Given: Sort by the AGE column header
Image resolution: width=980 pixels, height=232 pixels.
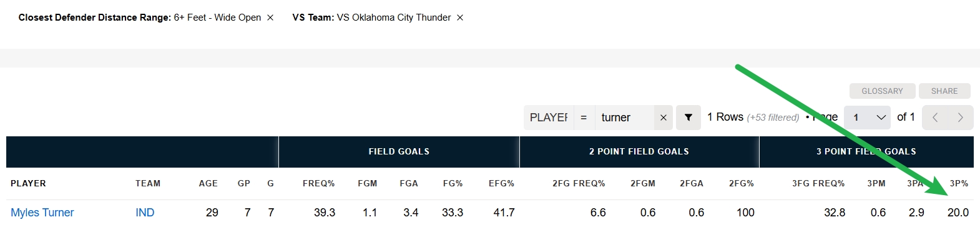Looking at the screenshot, I should 208,183.
